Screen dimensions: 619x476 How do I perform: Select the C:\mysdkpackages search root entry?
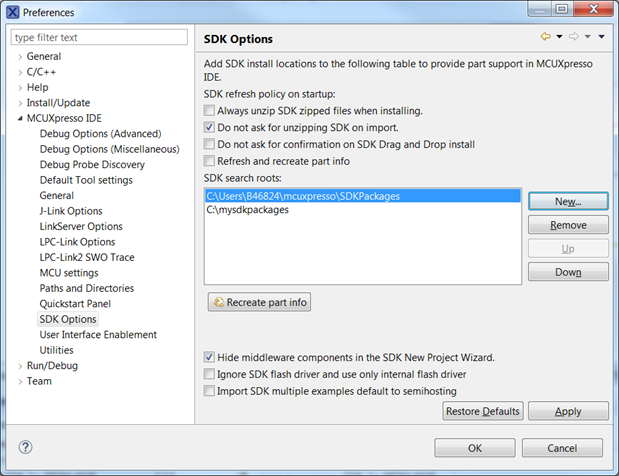coord(247,210)
